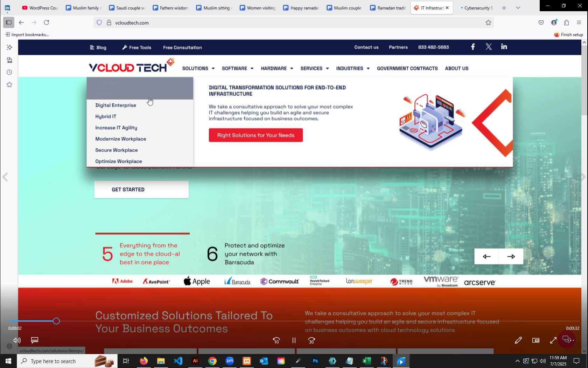The width and height of the screenshot is (588, 368).
Task: Open vCloud Tech LinkedIn icon in header
Action: coord(504,47)
